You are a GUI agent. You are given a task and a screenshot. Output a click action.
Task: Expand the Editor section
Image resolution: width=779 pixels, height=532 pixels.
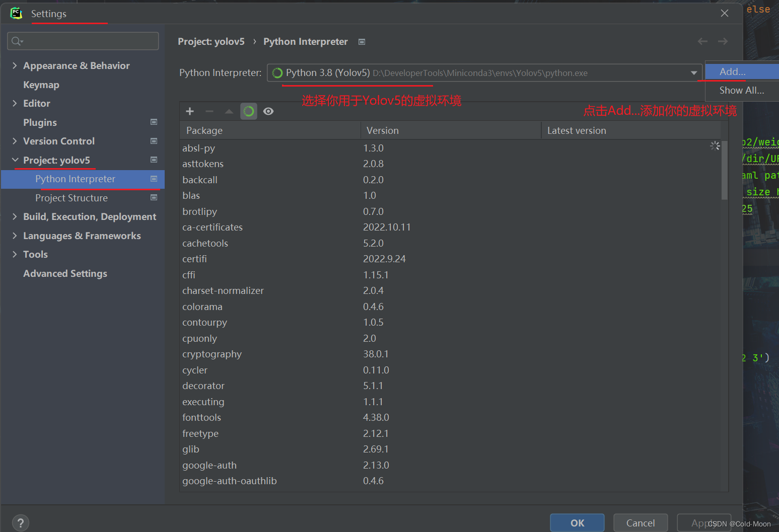click(15, 103)
